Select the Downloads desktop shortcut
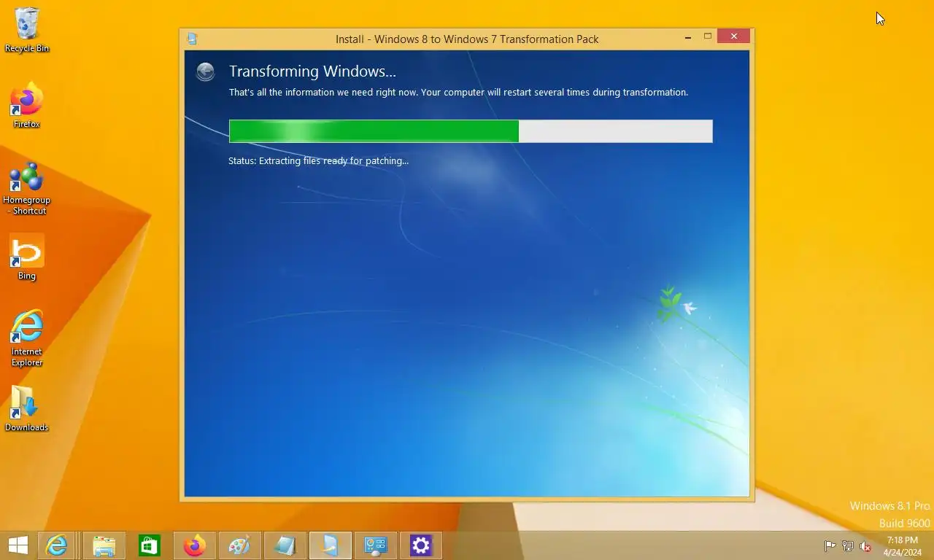Image resolution: width=934 pixels, height=560 pixels. [27, 408]
